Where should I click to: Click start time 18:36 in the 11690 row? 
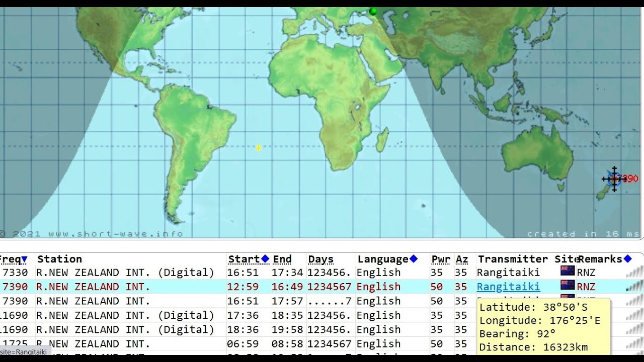[x=244, y=329]
